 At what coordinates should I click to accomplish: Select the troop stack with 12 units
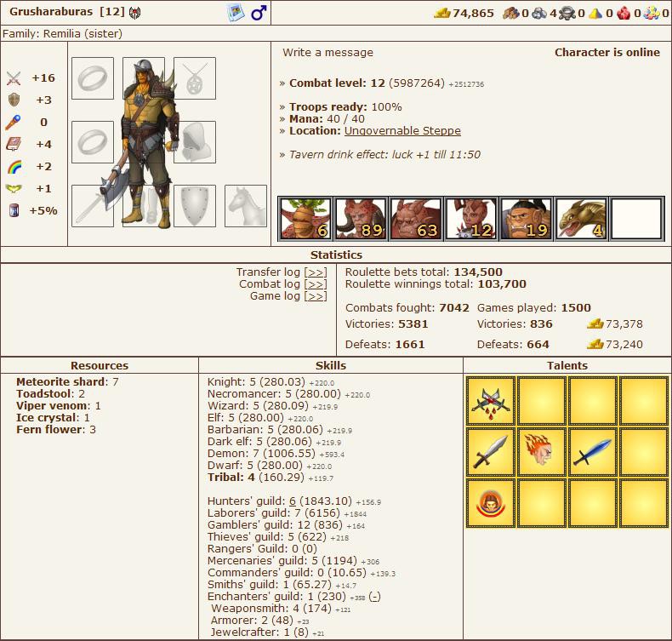pos(471,219)
